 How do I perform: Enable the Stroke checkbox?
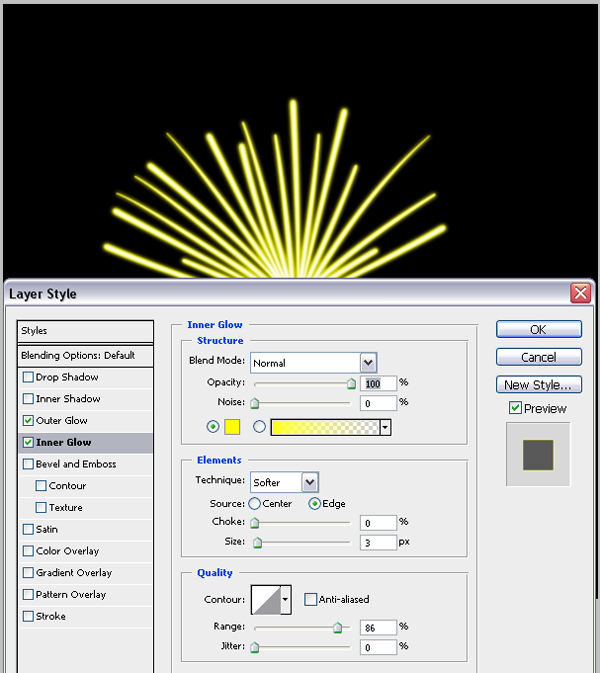point(28,616)
